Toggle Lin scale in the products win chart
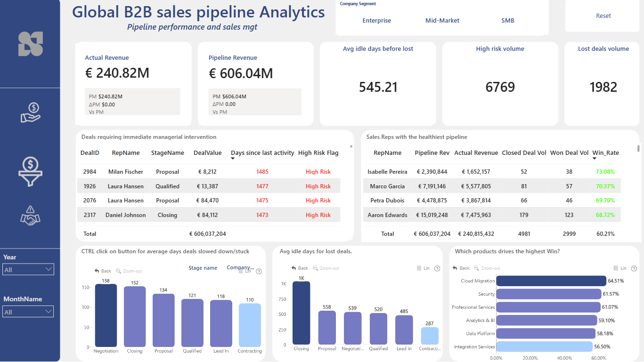Screen dimensions: 644x362 [x=620, y=268]
